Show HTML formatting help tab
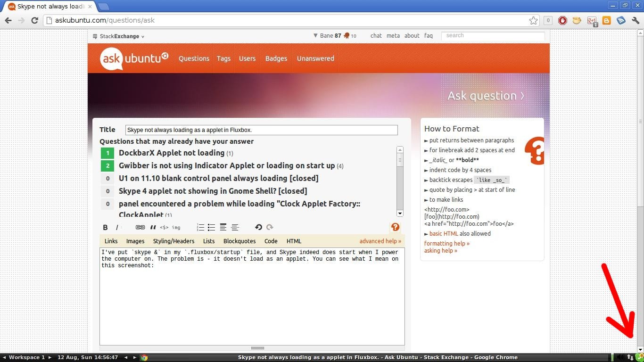 (x=294, y=241)
